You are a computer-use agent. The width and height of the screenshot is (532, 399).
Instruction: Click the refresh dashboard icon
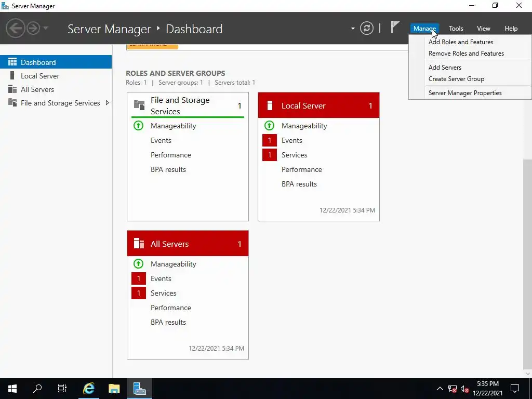point(367,28)
